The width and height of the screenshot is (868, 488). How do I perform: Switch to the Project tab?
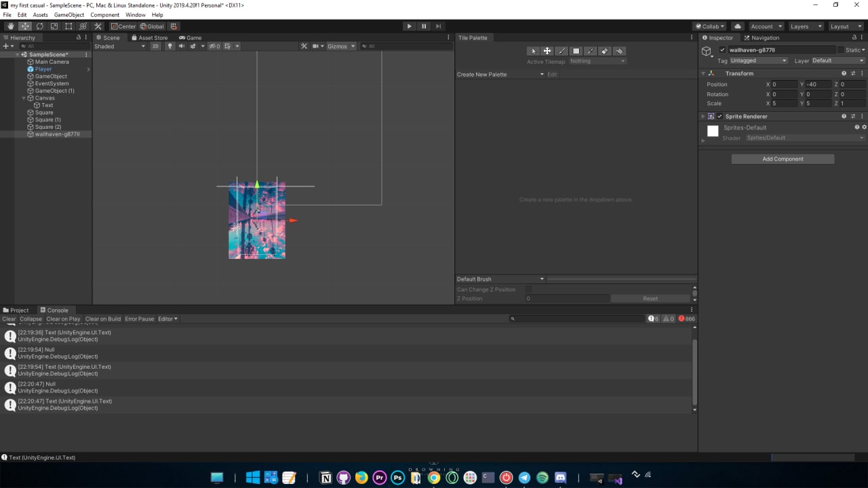pyautogui.click(x=16, y=310)
